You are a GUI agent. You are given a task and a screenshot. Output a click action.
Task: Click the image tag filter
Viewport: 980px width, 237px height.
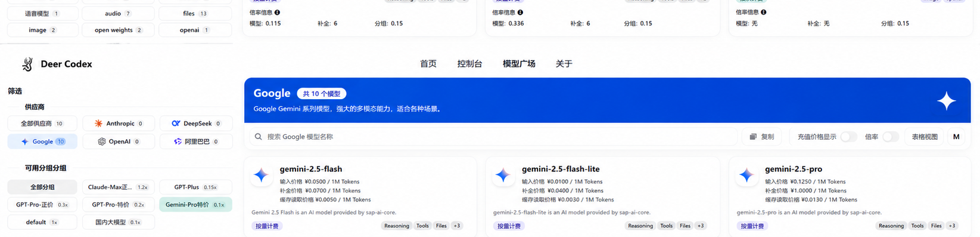42,30
